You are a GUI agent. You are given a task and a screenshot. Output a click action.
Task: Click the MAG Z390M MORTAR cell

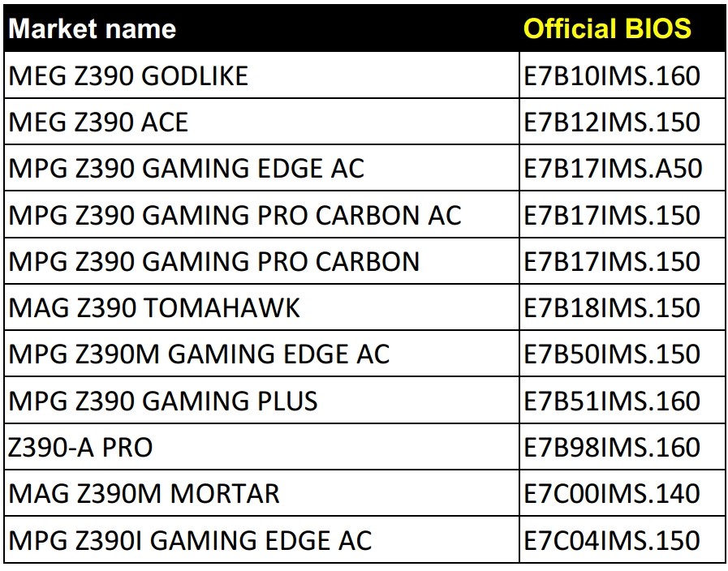[144, 493]
